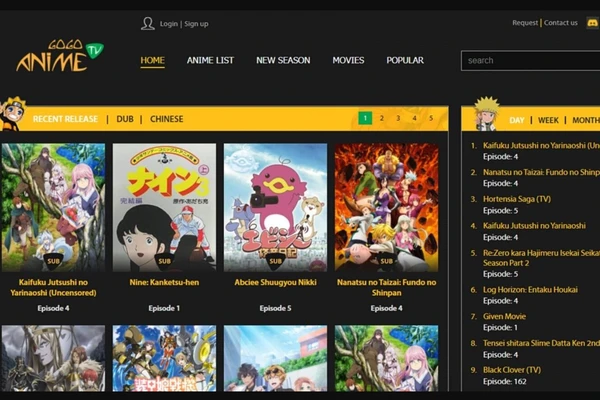Click Episode: 4 under Log Horizon
This screenshot has width=600, height=400.
[500, 301]
